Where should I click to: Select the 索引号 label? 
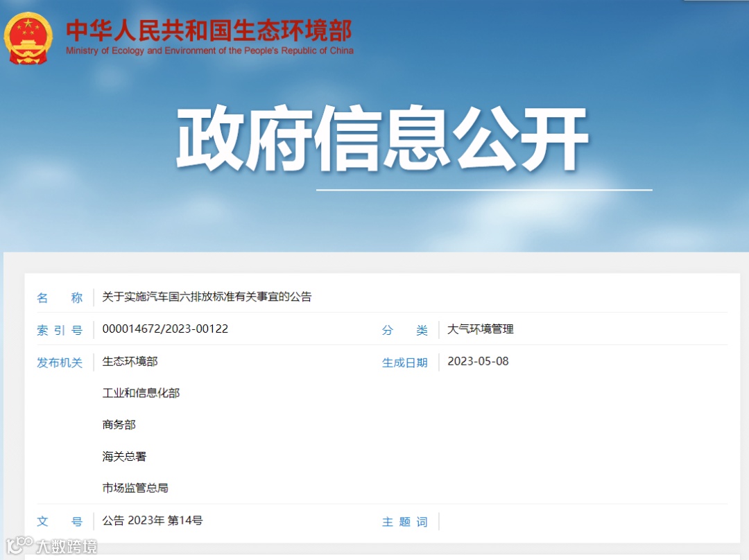tap(60, 330)
